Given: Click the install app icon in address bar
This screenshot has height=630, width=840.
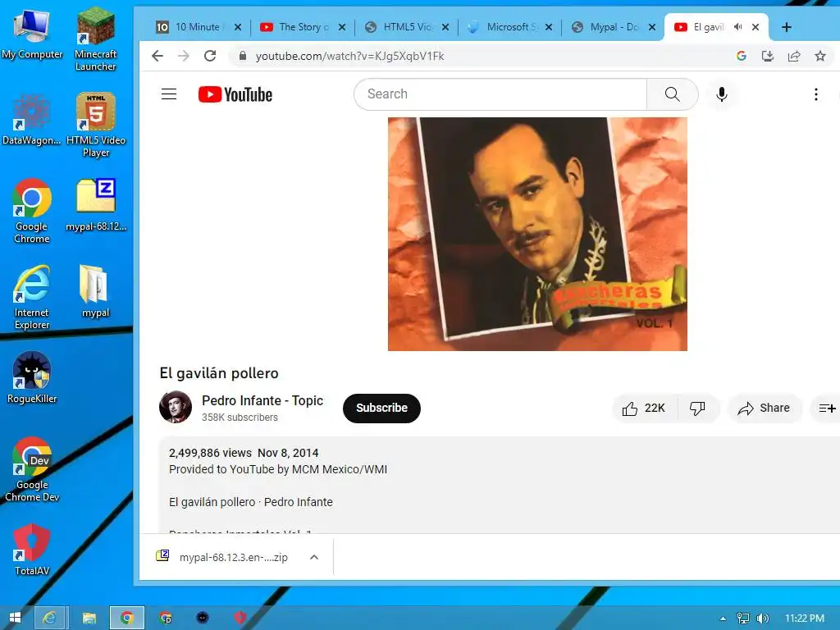Looking at the screenshot, I should coord(768,56).
